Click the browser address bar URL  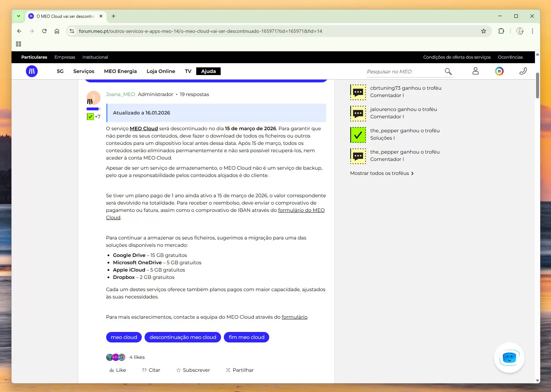coord(200,31)
